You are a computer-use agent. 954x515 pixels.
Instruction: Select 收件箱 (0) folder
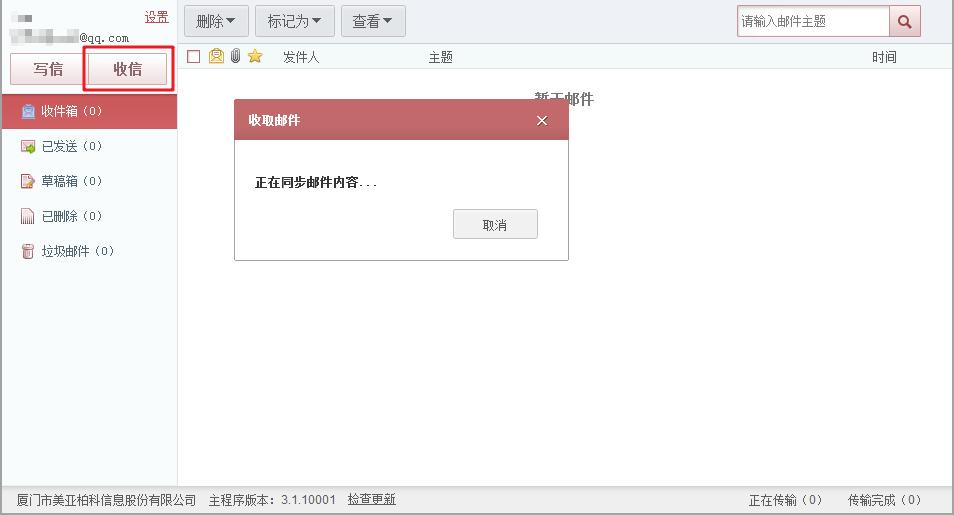pyautogui.click(x=89, y=111)
